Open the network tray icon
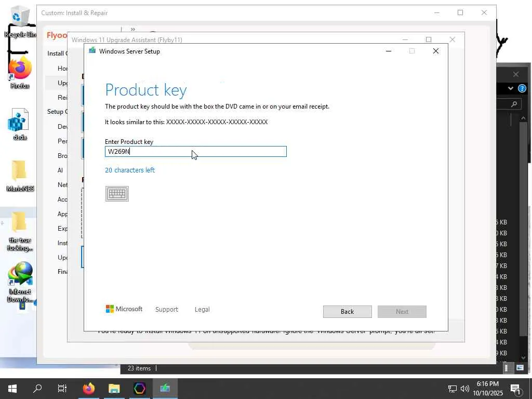 453,389
